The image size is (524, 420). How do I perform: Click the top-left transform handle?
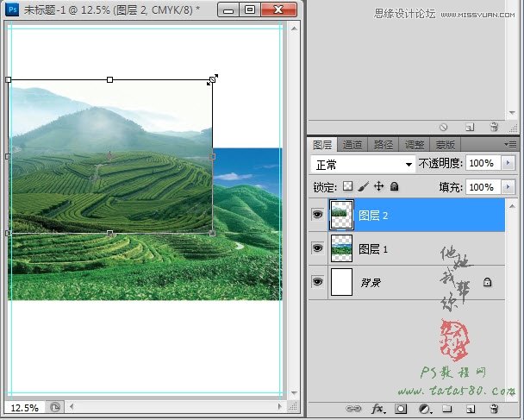[x=9, y=79]
